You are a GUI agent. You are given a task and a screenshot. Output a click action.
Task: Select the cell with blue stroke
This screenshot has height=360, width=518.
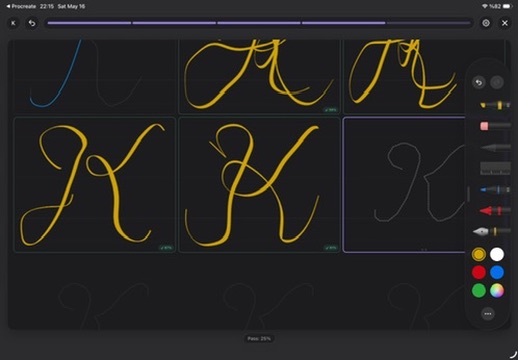click(x=95, y=77)
